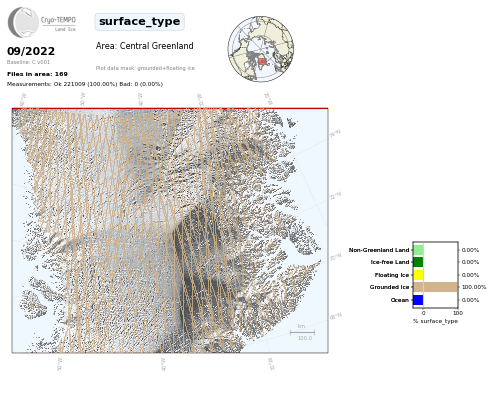
Task: Click the blue Ocean swatch
Action: click(418, 300)
